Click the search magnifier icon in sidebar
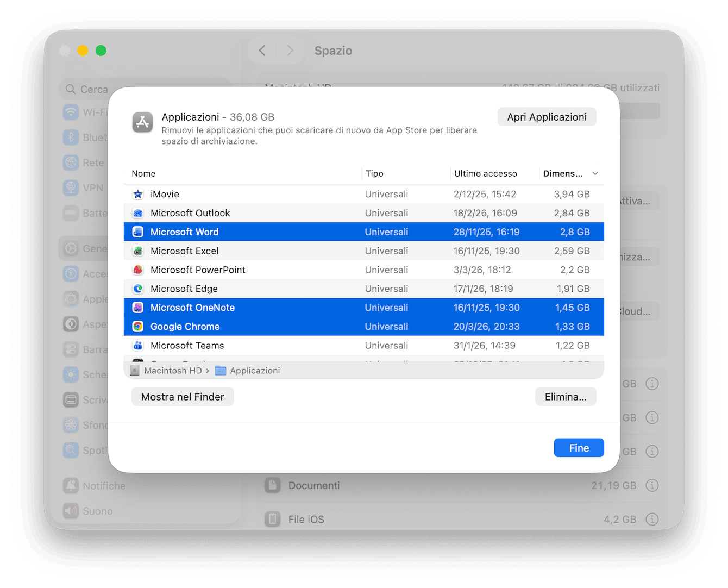Image resolution: width=728 pixels, height=588 pixels. [x=71, y=89]
